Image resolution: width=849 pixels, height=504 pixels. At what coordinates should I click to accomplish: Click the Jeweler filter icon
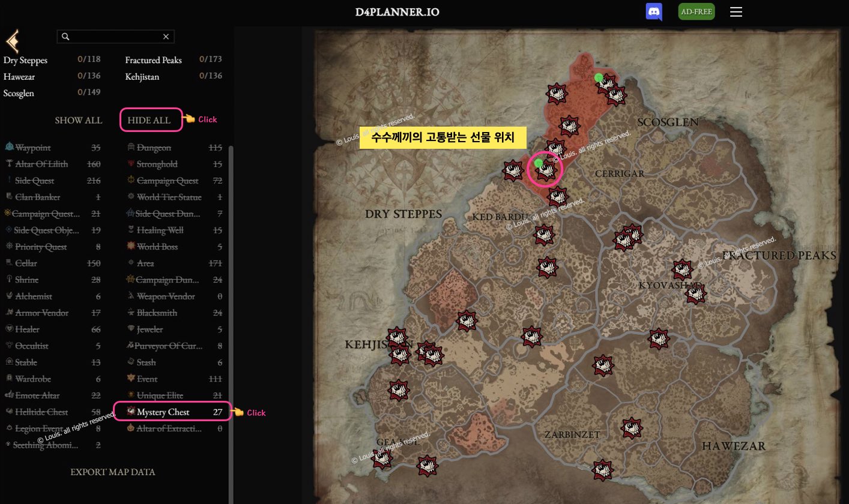(131, 329)
